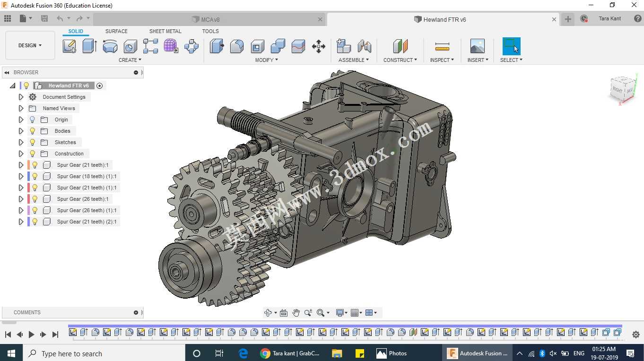This screenshot has height=361, width=644.
Task: Click the New Component icon
Action: coord(343,46)
